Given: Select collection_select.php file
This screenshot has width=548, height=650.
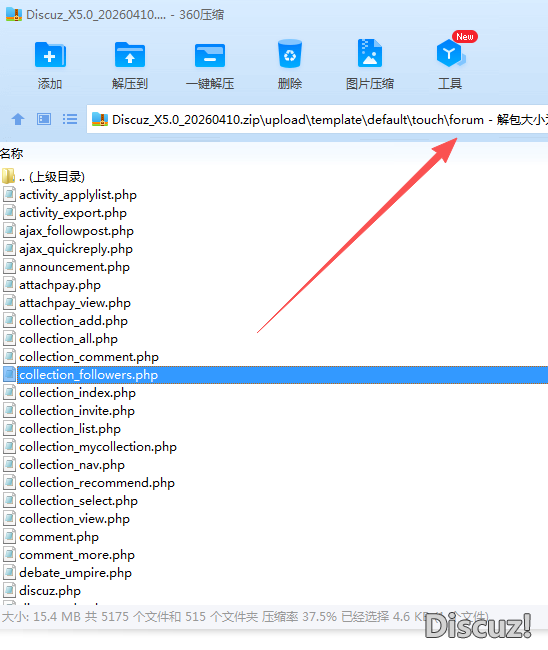Looking at the screenshot, I should [x=78, y=501].
